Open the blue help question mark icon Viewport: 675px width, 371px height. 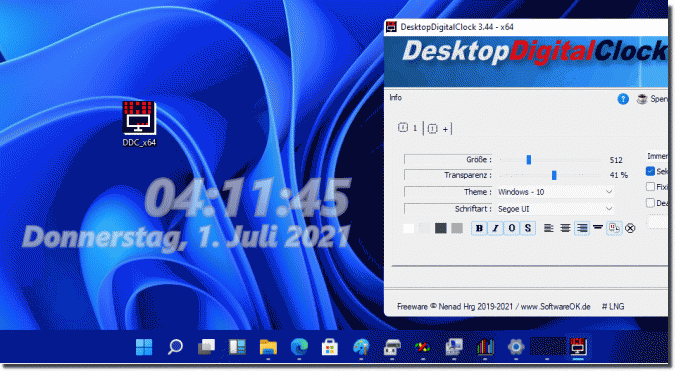(623, 99)
